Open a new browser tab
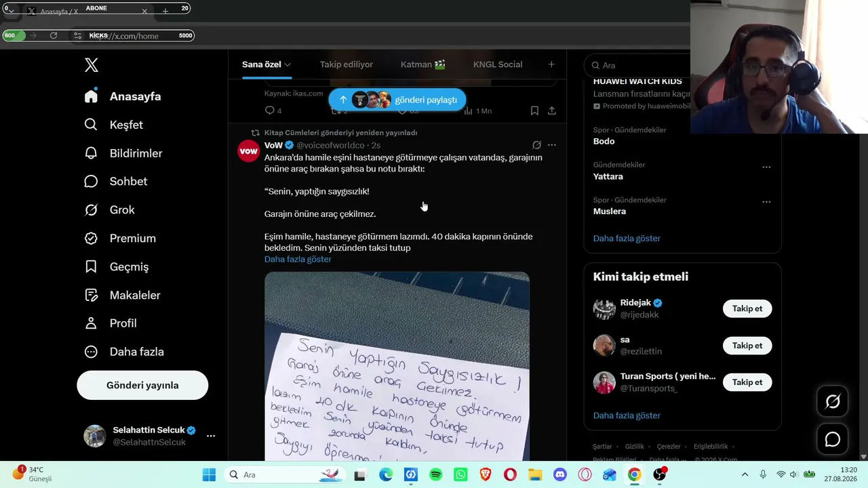The width and height of the screenshot is (868, 488). 165,11
